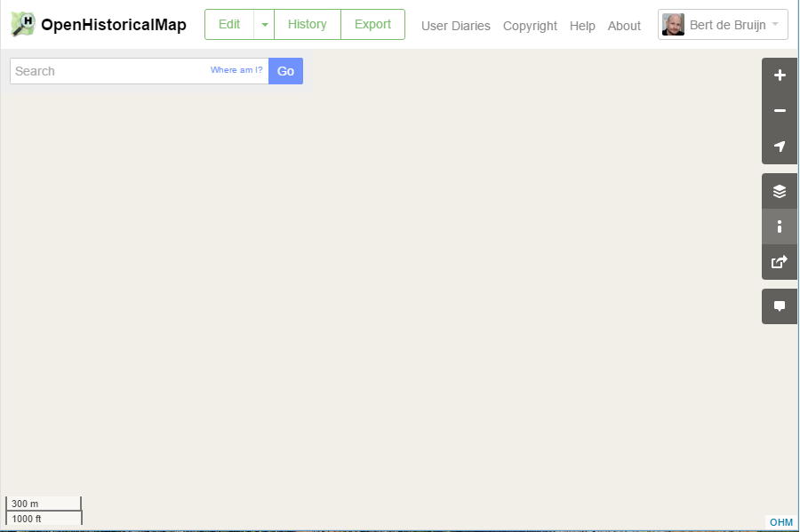Image resolution: width=800 pixels, height=532 pixels.
Task: Zoom out with the minus button
Action: click(780, 111)
